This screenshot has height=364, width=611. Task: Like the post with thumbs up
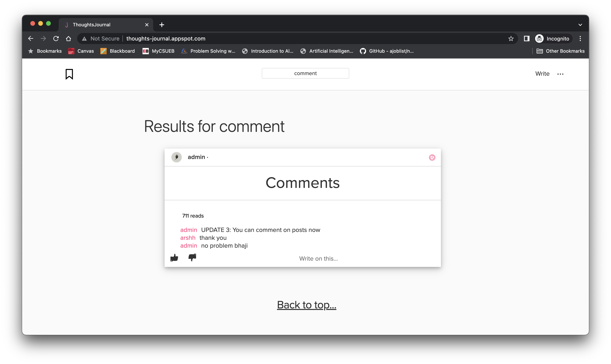[174, 257]
